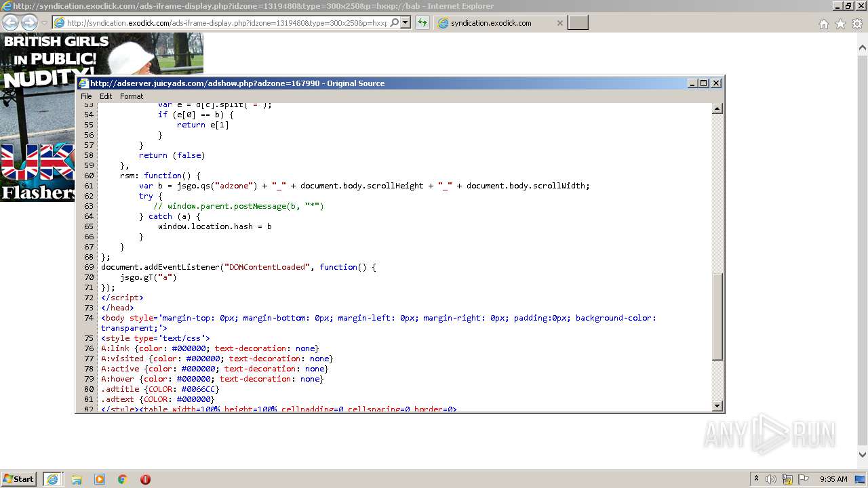Restore down the Internet Explorer window
The width and height of the screenshot is (868, 488).
pos(848,6)
